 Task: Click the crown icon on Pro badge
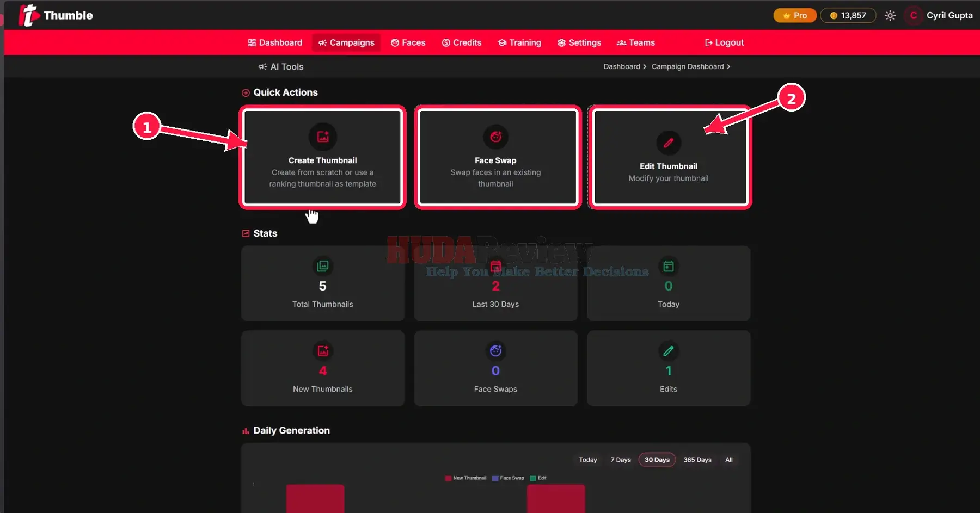click(x=786, y=16)
